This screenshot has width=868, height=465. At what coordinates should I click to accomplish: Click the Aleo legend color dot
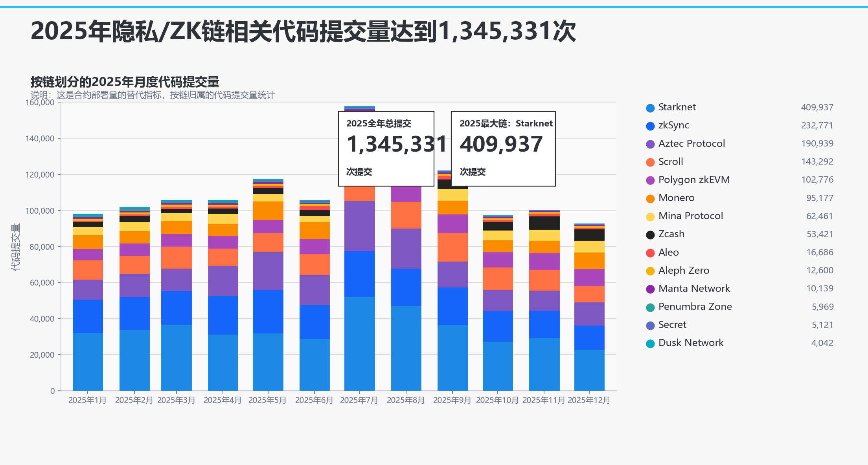(650, 253)
